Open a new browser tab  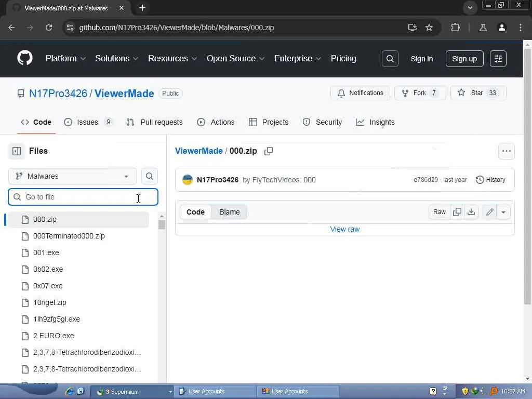point(142,8)
